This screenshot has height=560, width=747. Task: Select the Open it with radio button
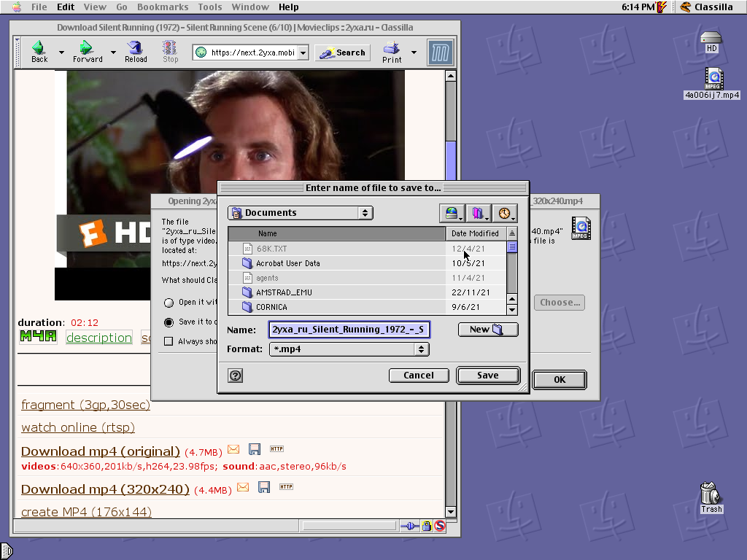(x=169, y=303)
